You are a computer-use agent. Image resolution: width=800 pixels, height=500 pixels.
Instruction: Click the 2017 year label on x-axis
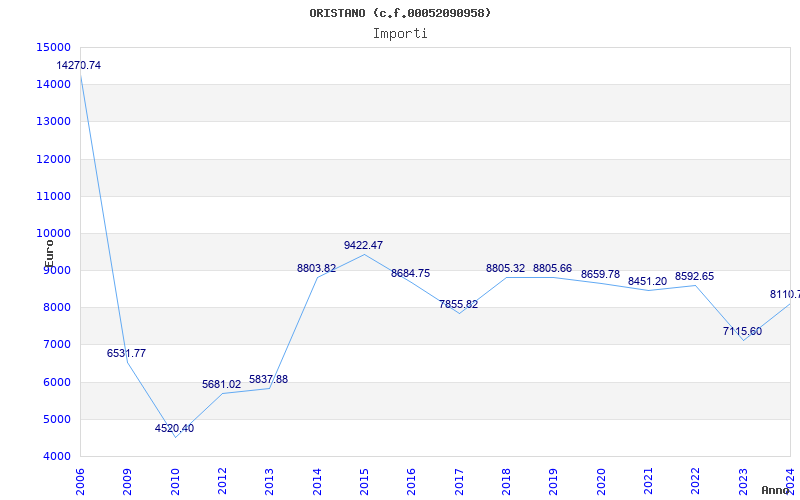click(x=459, y=481)
